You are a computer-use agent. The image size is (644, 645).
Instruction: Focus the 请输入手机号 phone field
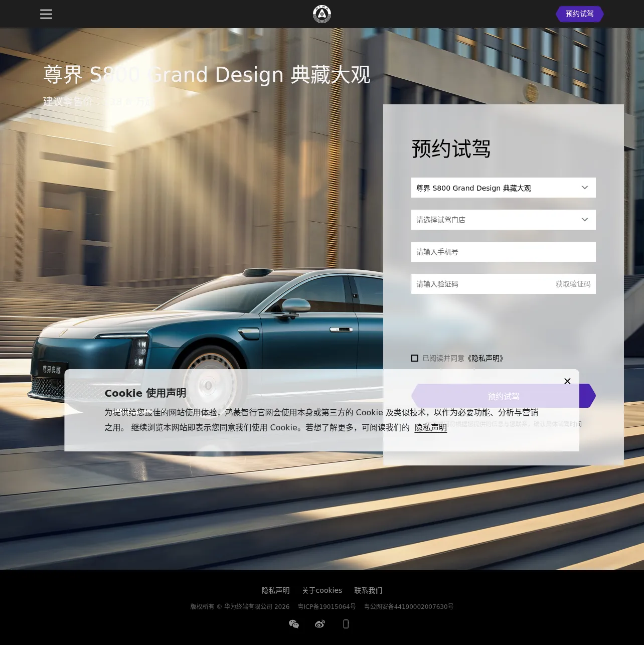tap(504, 252)
